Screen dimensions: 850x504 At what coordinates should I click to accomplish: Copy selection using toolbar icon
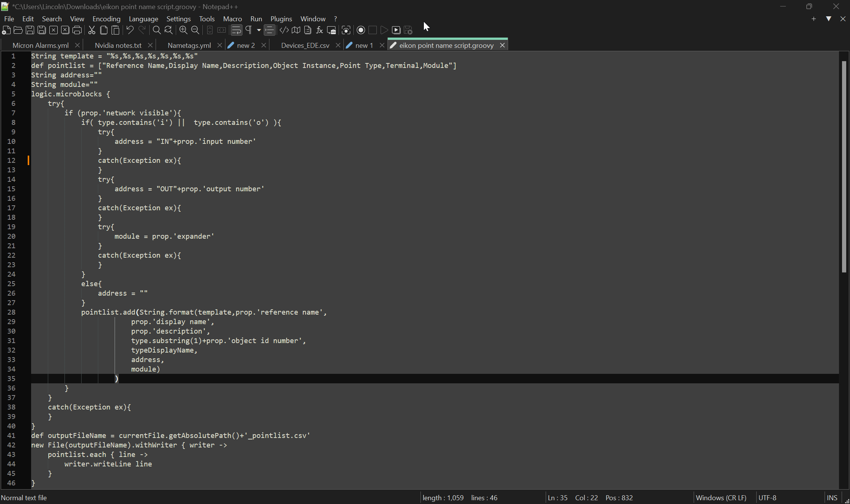(104, 30)
